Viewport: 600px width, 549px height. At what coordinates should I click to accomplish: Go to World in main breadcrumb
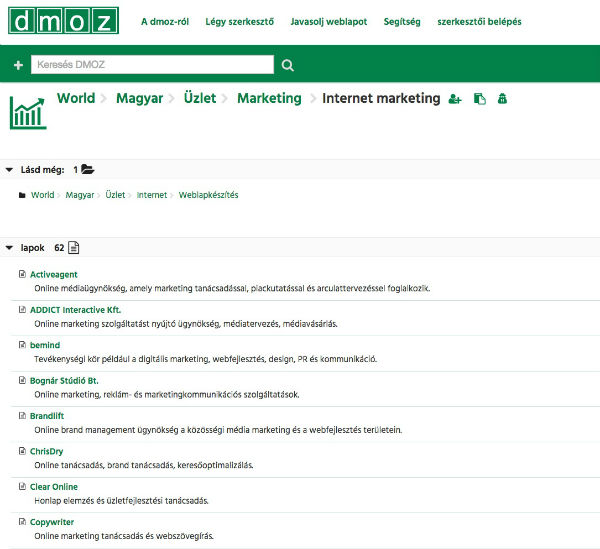76,98
